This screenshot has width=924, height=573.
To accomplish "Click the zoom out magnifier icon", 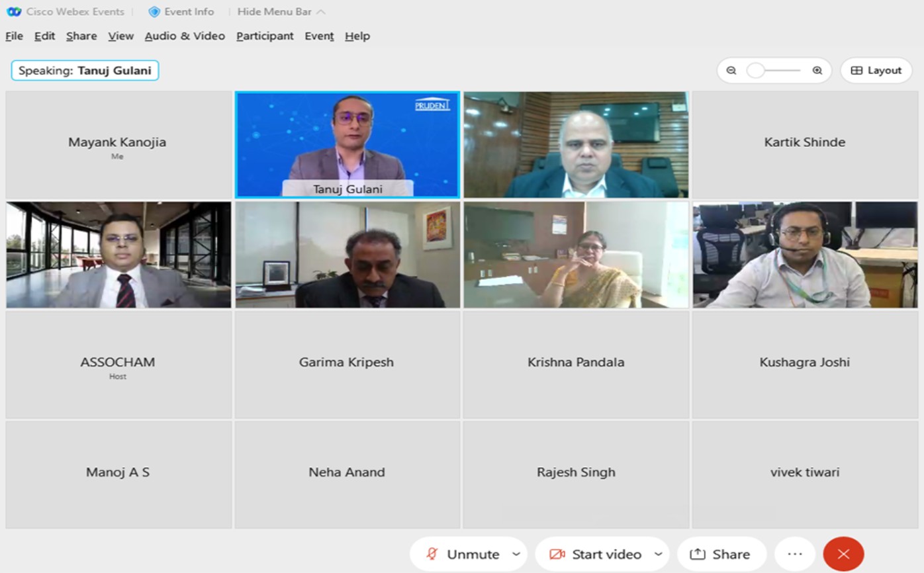I will point(731,70).
